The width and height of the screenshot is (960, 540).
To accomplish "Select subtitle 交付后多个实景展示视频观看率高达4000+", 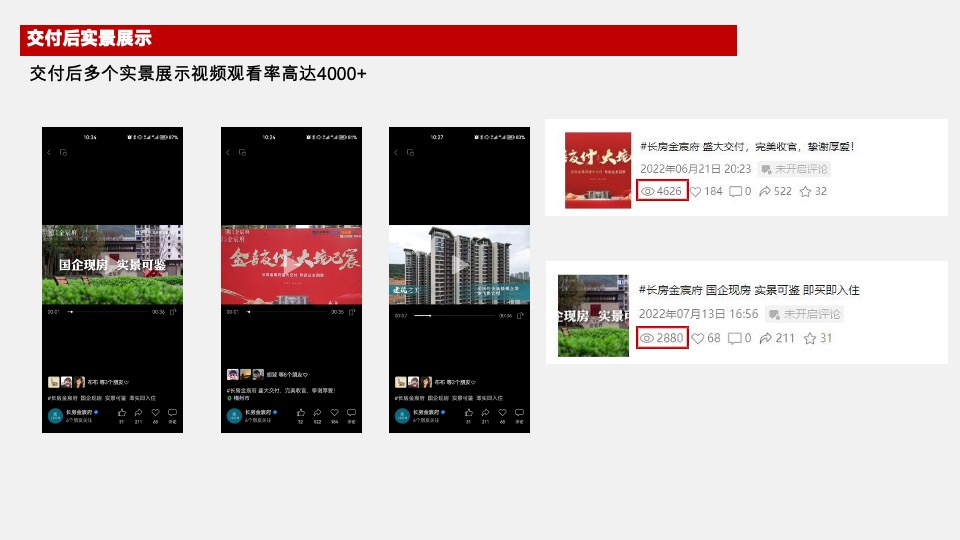I will (x=198, y=73).
